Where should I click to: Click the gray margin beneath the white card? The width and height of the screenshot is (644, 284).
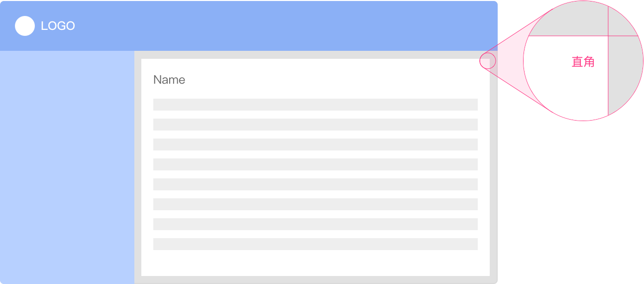tap(316, 280)
